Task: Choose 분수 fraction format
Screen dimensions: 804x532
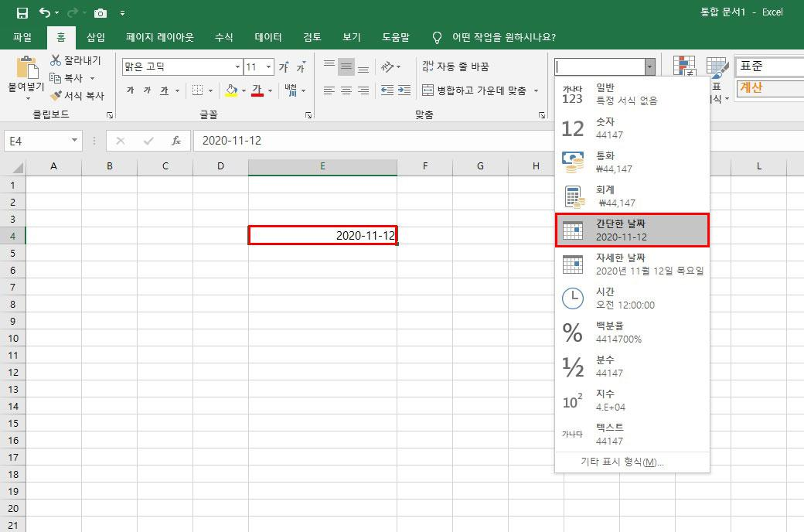Action: point(632,367)
